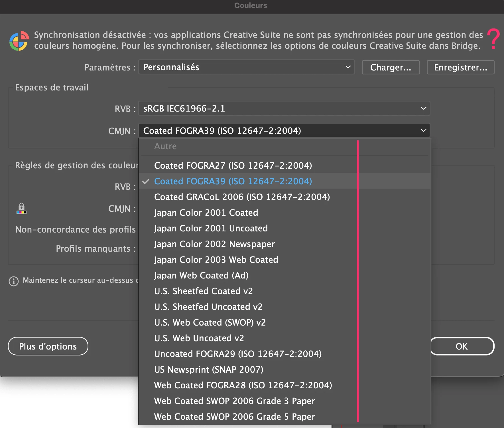Click the Synchronisation désactivée message text
The height and width of the screenshot is (428, 504).
(259, 40)
